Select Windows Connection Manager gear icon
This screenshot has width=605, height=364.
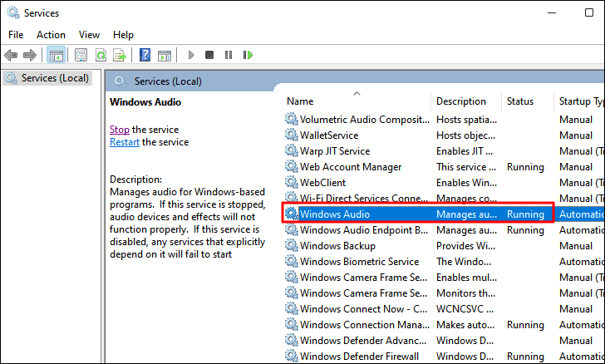click(x=292, y=325)
